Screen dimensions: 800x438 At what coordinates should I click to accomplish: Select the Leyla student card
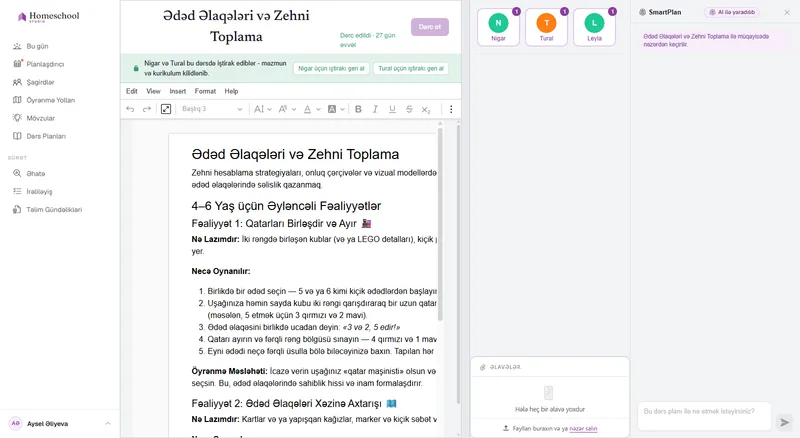(594, 28)
